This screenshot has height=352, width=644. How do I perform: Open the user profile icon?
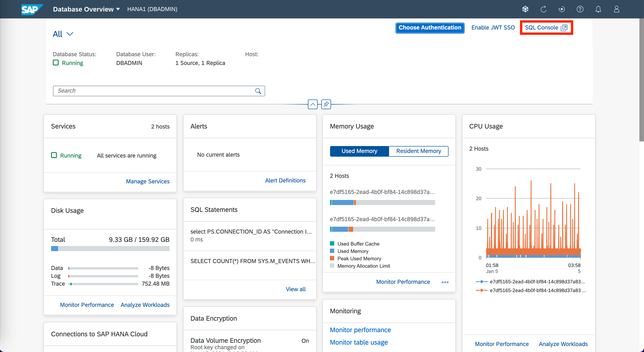tap(617, 9)
